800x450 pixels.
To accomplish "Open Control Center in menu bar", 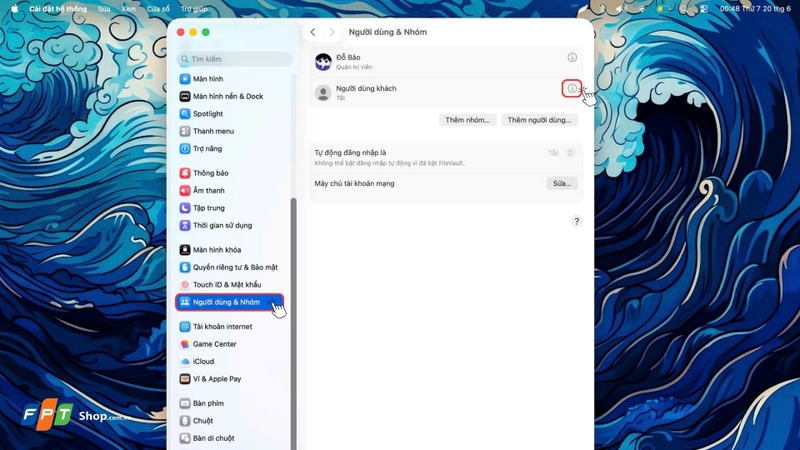I will pyautogui.click(x=704, y=9).
